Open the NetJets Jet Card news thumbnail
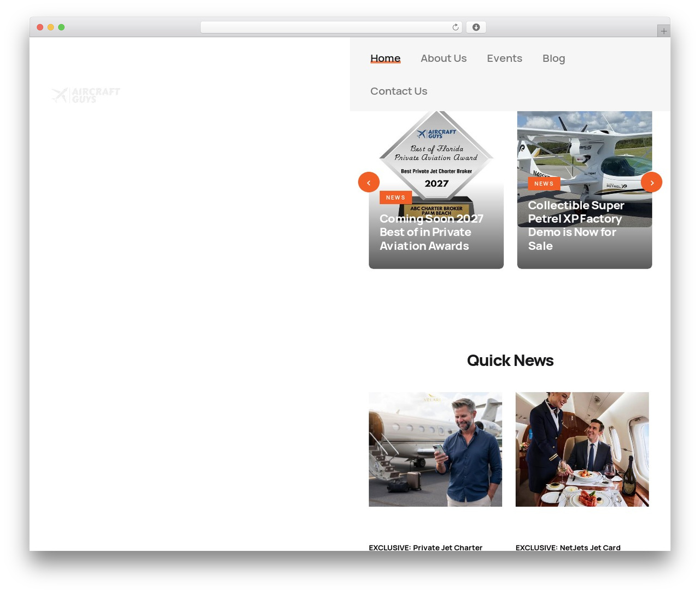Screen dimensions: 700x593 point(582,449)
